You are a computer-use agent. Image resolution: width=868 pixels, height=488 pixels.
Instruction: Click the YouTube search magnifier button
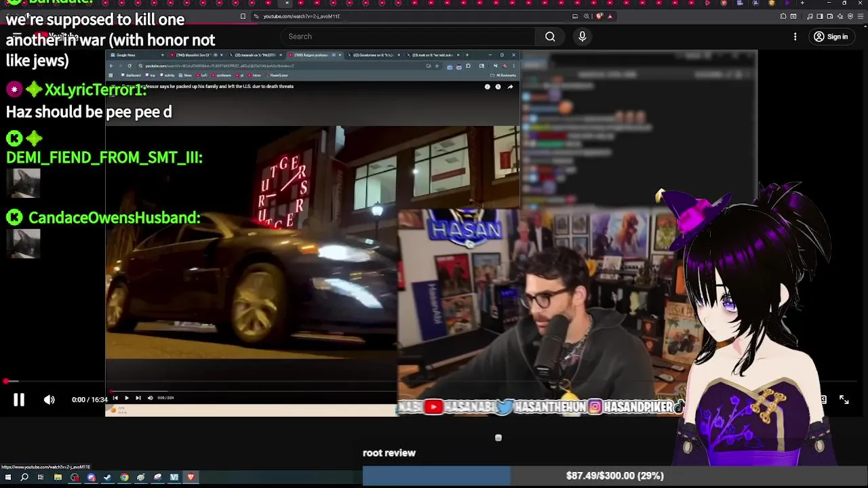(550, 37)
